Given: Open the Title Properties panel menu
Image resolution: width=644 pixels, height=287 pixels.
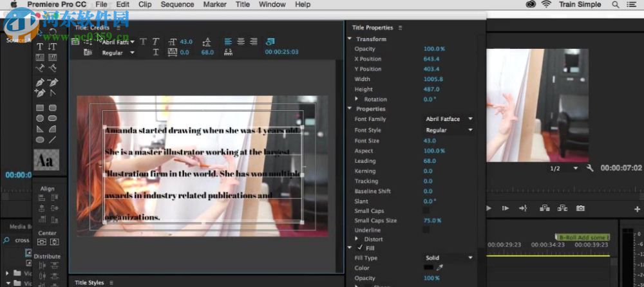Looking at the screenshot, I should point(400,28).
